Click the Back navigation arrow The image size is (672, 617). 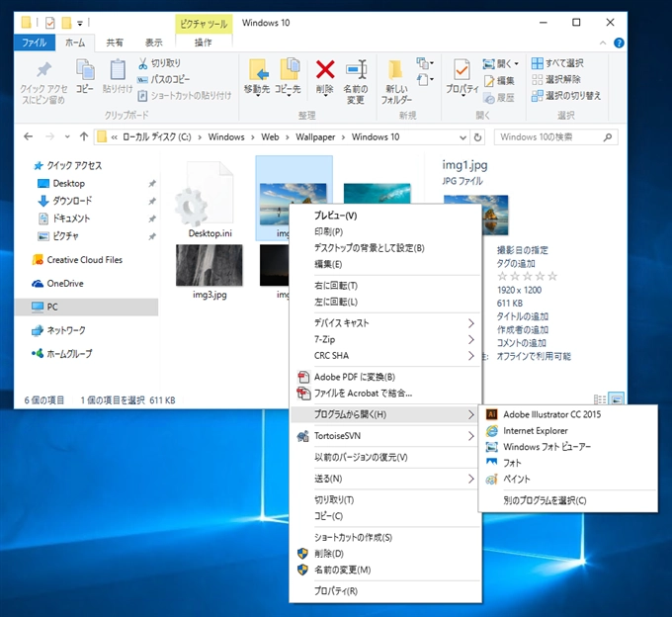(x=29, y=136)
